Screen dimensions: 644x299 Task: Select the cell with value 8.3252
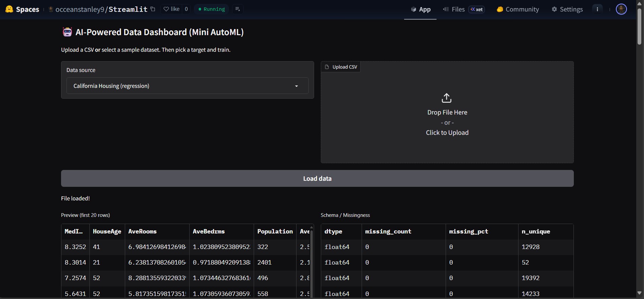(75, 247)
